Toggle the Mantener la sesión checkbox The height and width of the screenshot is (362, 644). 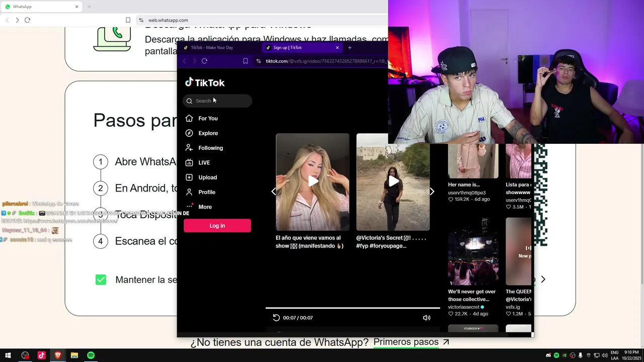[x=101, y=280]
